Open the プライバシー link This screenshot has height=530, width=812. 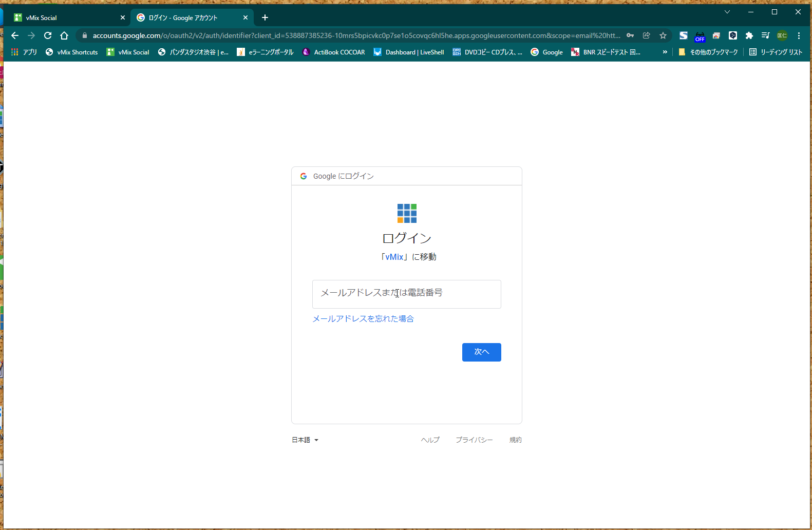(x=474, y=440)
